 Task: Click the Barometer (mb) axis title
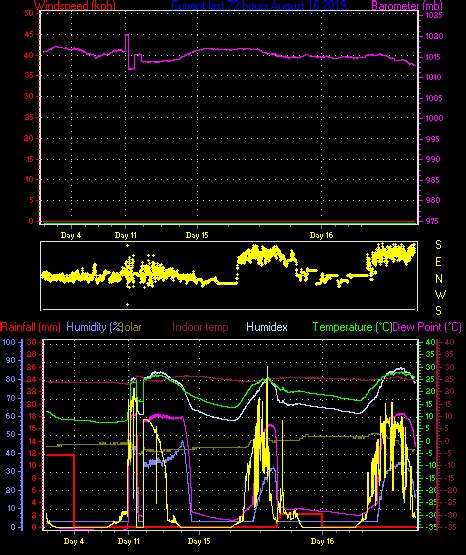click(x=407, y=6)
